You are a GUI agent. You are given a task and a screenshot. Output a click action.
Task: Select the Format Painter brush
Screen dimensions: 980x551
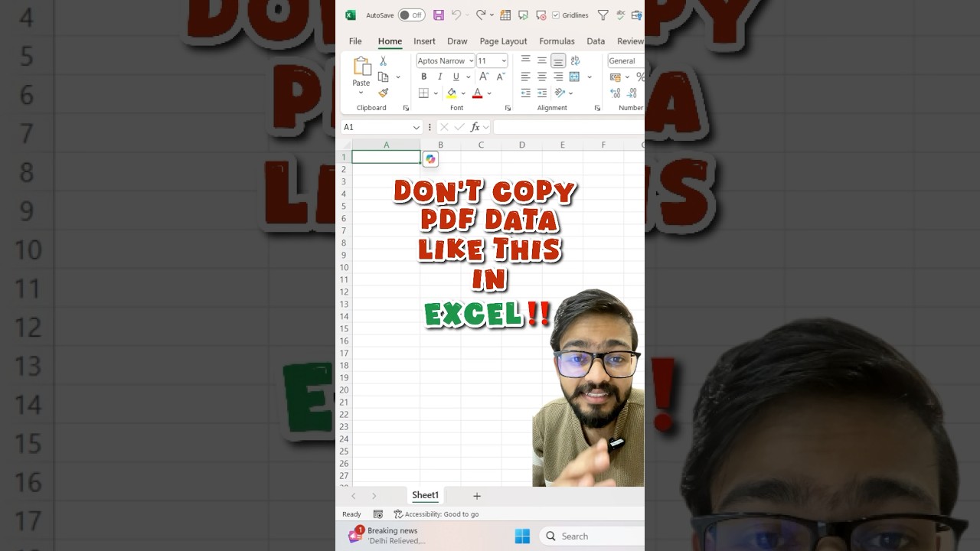384,93
